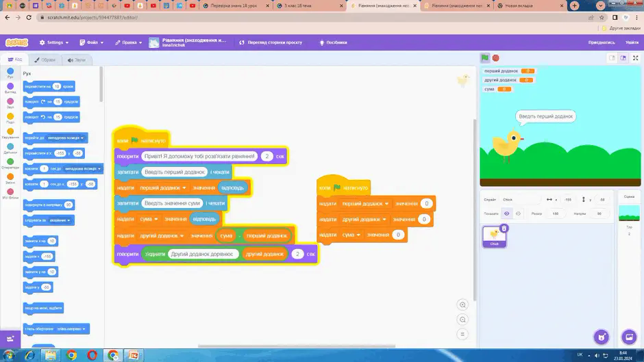The height and width of the screenshot is (362, 644).
Task: Zoom out on the code workspace
Action: pyautogui.click(x=462, y=320)
